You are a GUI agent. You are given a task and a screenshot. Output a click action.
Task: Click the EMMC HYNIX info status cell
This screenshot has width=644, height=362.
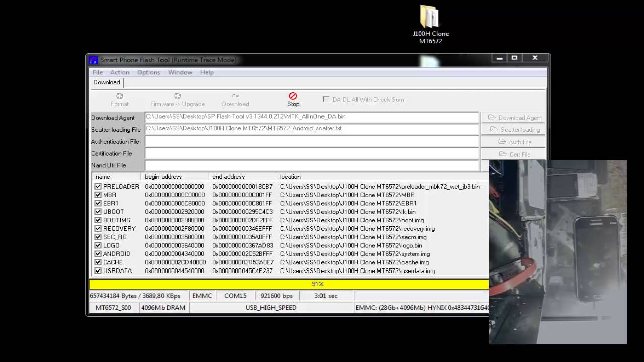[422, 307]
